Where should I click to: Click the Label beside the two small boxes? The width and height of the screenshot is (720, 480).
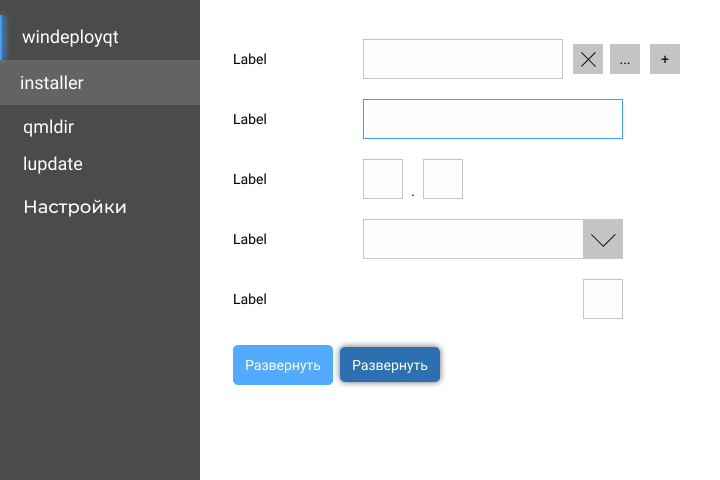250,179
